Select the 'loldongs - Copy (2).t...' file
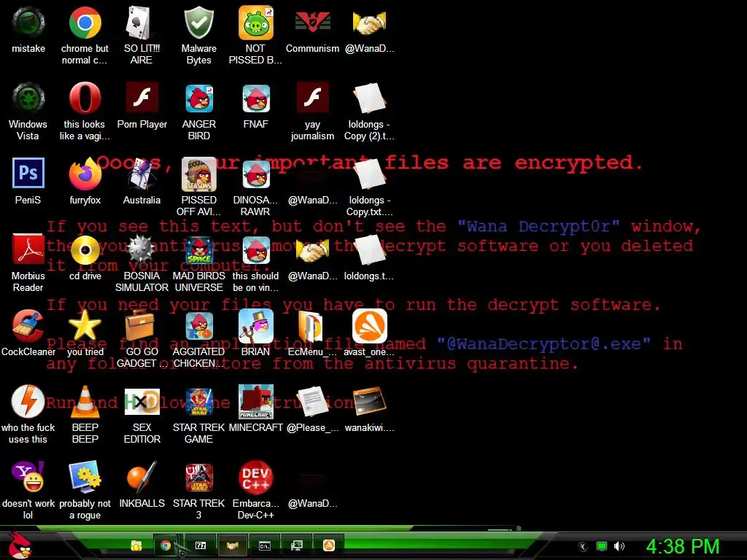The image size is (747, 560). [369, 98]
